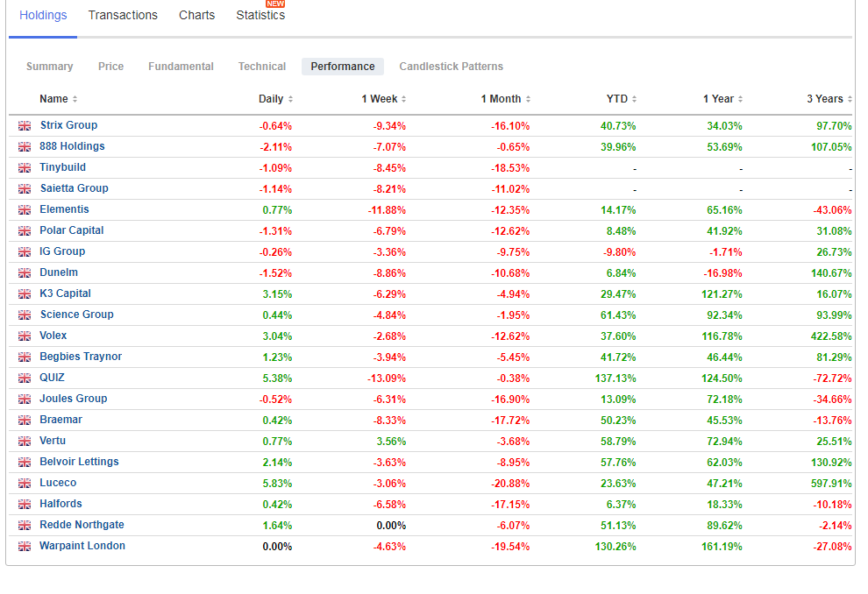Open the Vertu stock link
The height and width of the screenshot is (594, 868).
click(x=53, y=441)
